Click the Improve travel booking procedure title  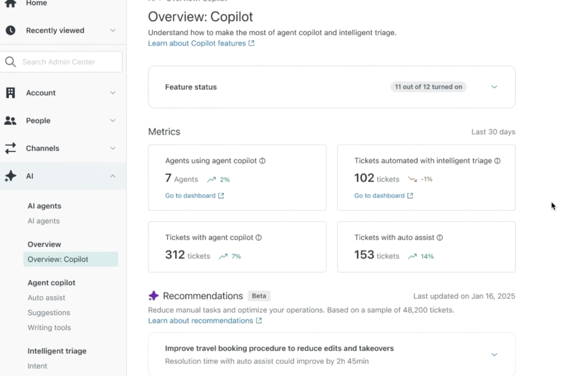pyautogui.click(x=279, y=349)
